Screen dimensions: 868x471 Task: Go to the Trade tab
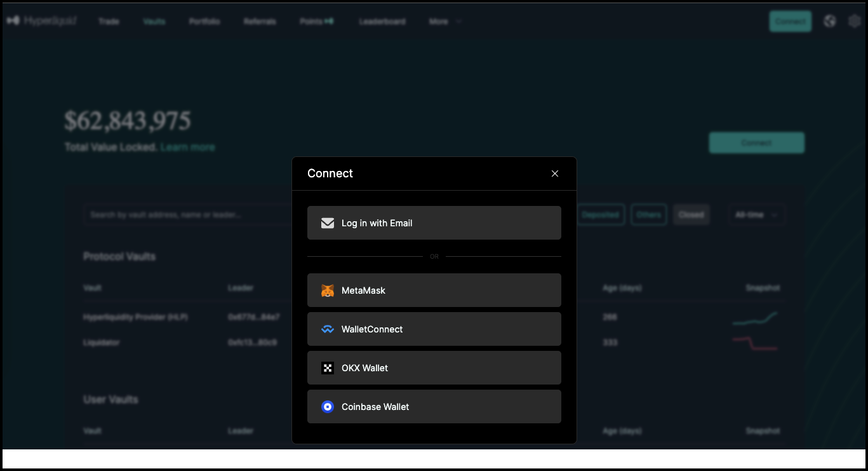[x=109, y=21]
